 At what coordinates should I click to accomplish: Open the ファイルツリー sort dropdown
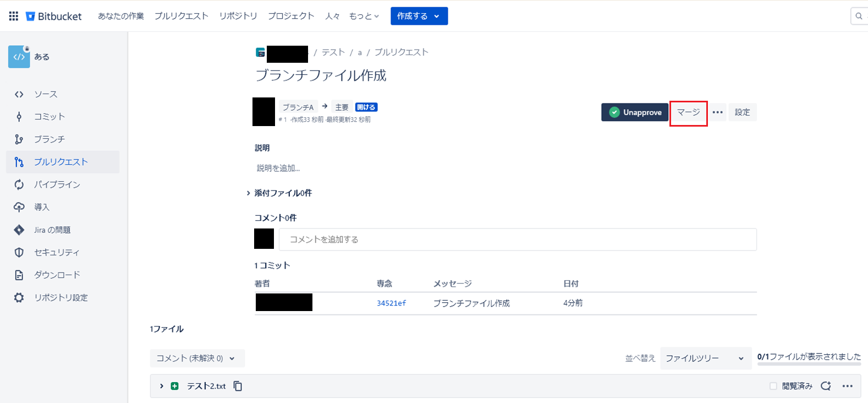pos(706,358)
